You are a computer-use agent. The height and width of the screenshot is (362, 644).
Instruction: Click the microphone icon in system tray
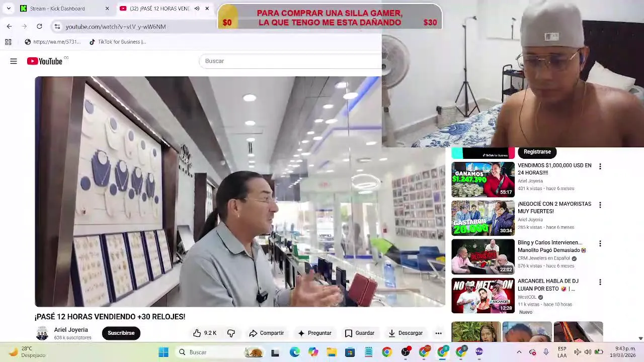(x=546, y=352)
